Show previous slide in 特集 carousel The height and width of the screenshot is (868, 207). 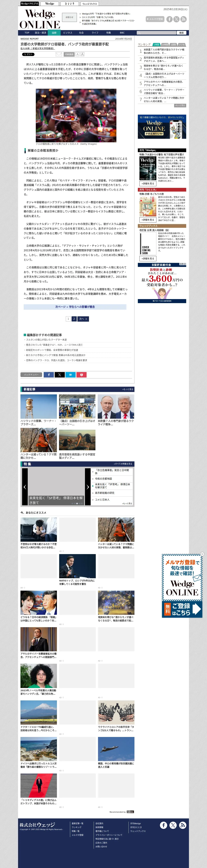coord(25,487)
